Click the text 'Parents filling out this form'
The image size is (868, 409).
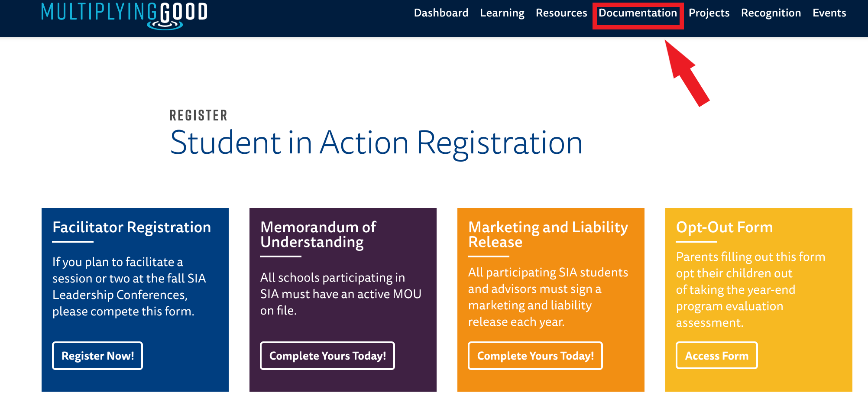tap(751, 257)
